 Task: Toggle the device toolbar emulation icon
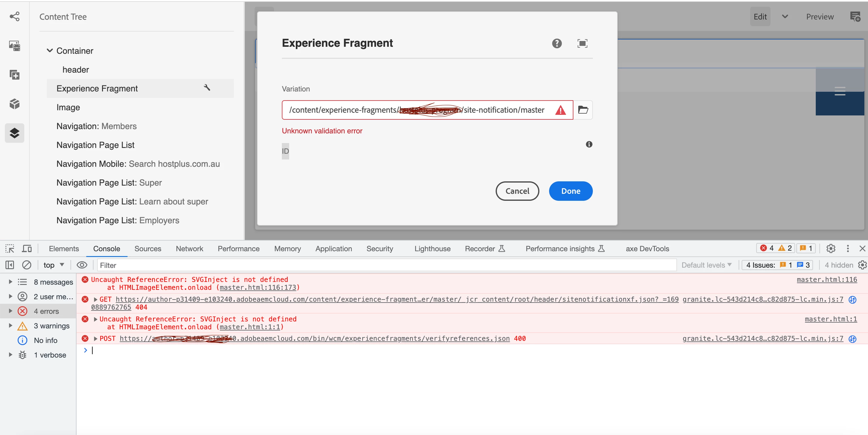click(x=27, y=249)
